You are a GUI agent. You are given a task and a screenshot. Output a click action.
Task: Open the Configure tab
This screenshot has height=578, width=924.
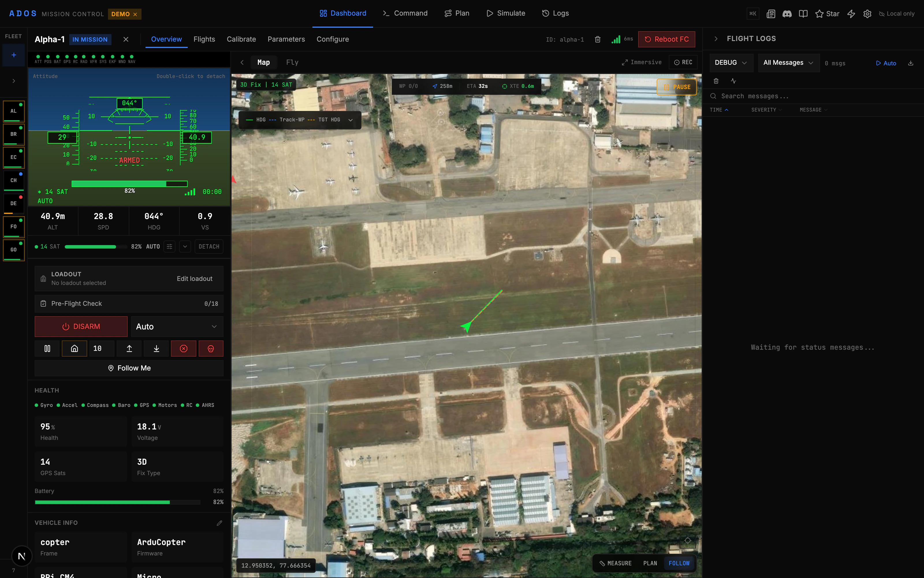(x=333, y=39)
